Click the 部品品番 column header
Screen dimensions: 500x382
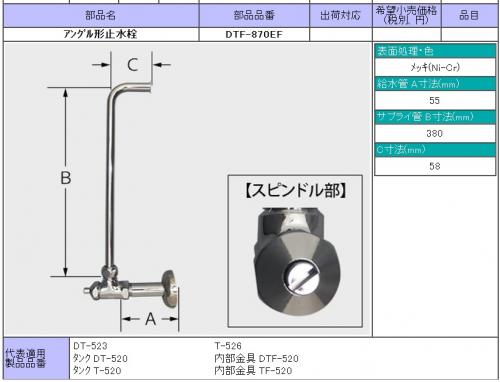(254, 15)
